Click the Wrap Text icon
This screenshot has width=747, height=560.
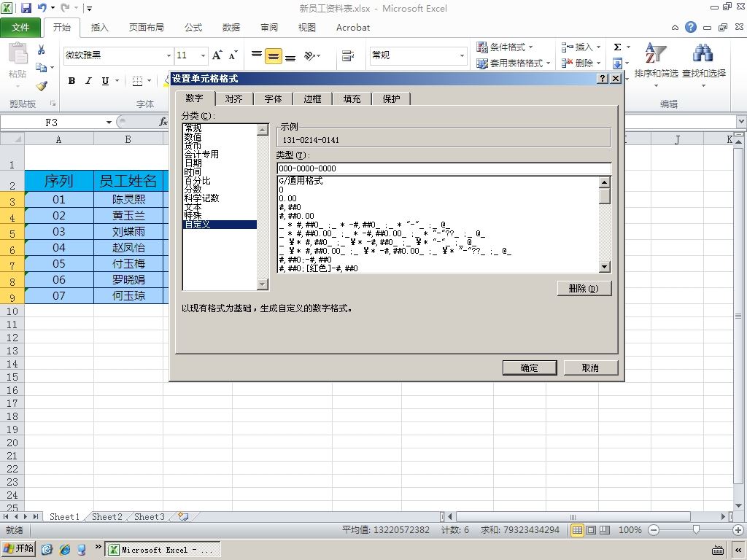pyautogui.click(x=348, y=55)
